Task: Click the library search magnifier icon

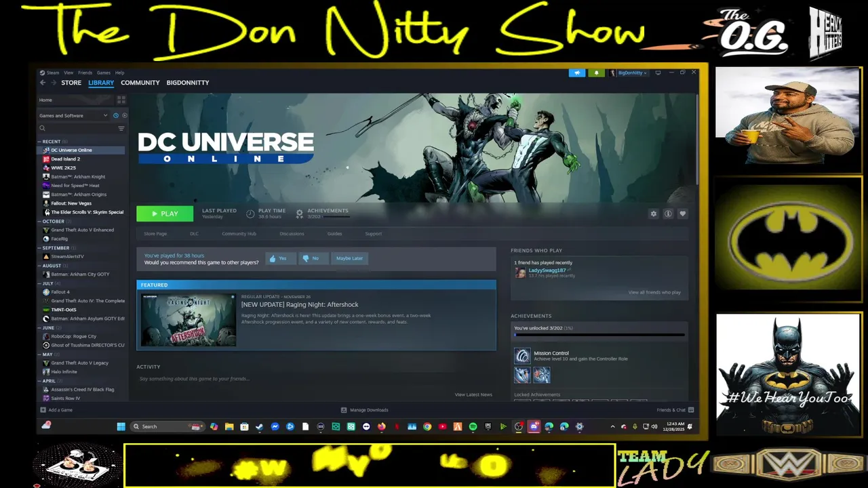Action: 42,128
